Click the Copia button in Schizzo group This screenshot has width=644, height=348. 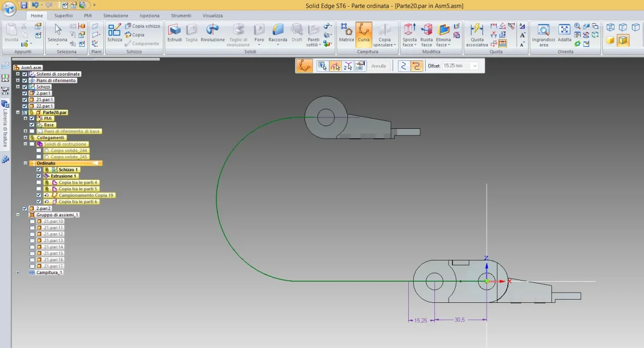(x=134, y=35)
